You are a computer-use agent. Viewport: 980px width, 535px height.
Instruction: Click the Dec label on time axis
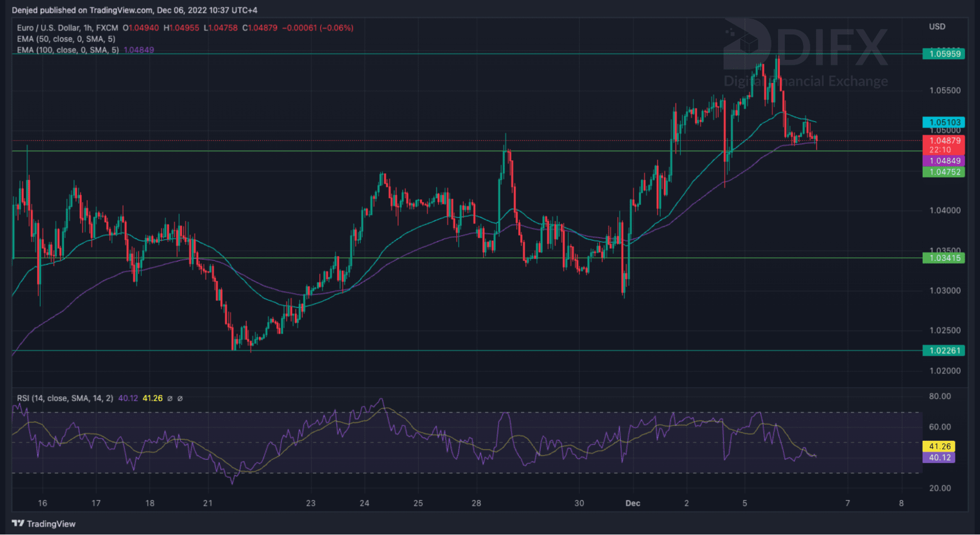click(x=632, y=503)
